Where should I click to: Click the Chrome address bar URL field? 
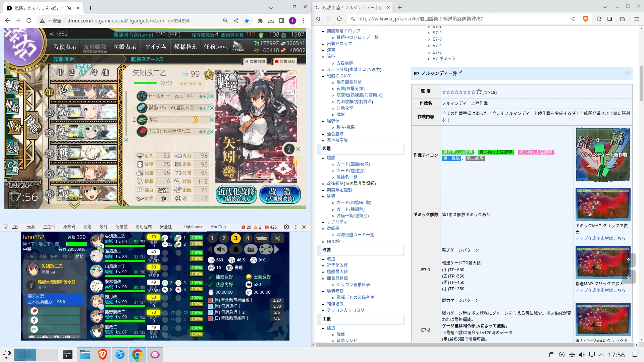point(128,21)
